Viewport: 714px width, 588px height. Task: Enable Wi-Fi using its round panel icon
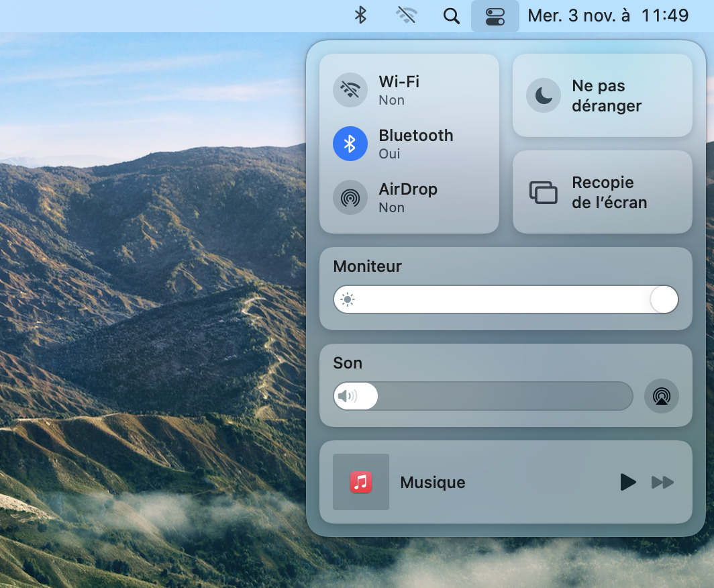click(350, 90)
